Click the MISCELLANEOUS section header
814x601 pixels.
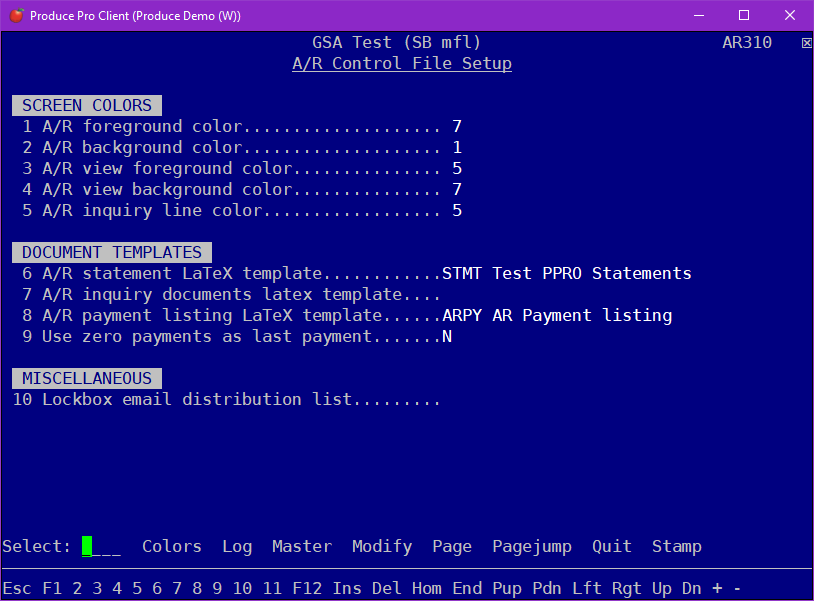tap(87, 378)
